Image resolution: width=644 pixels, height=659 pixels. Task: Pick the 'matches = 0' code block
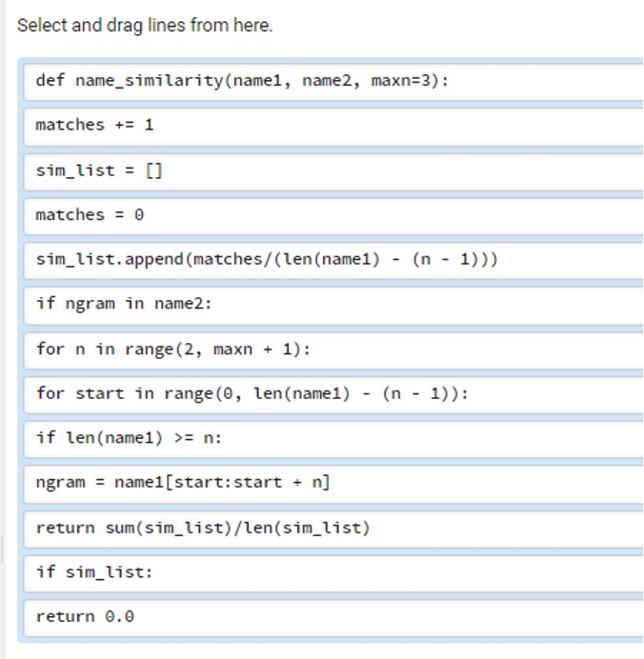[x=333, y=216]
